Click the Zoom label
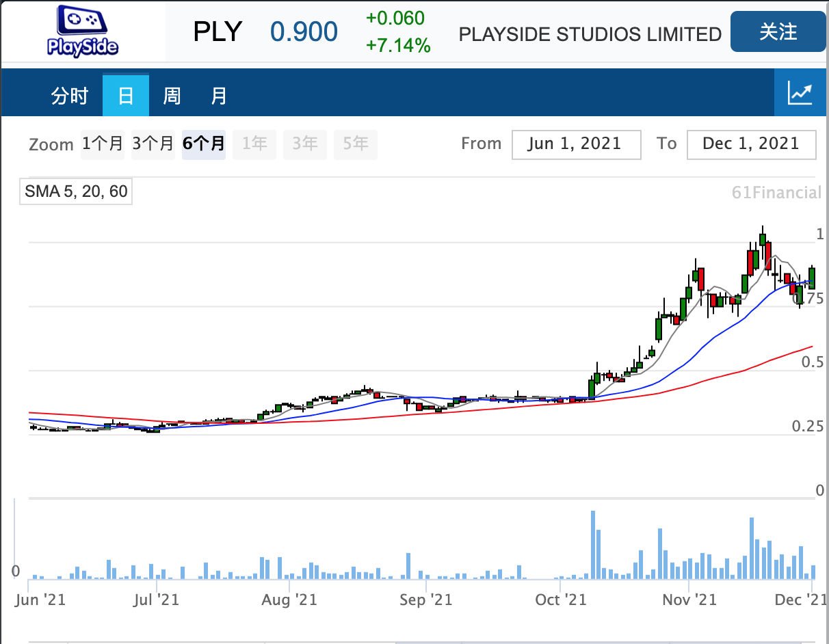The width and height of the screenshot is (829, 644). [51, 145]
